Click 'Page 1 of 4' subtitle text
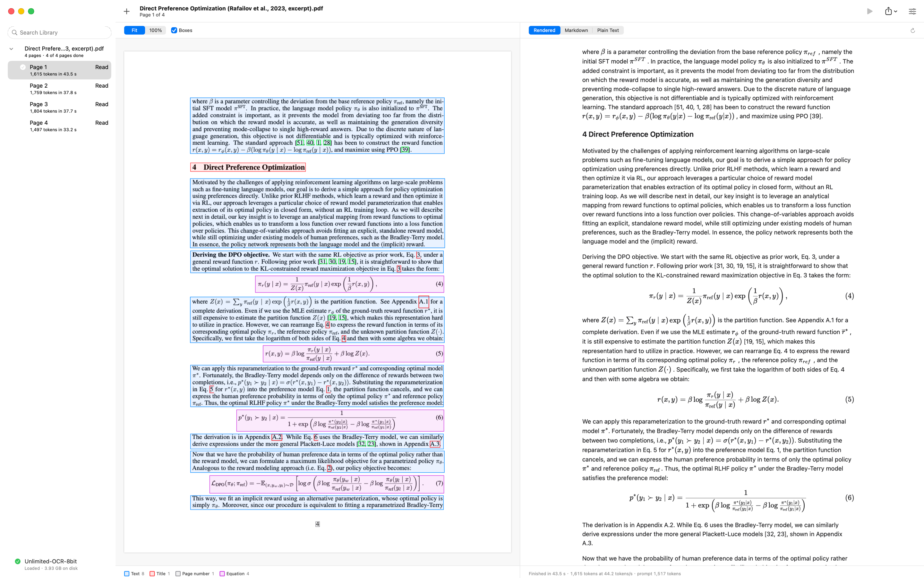924x578 pixels. [x=152, y=15]
